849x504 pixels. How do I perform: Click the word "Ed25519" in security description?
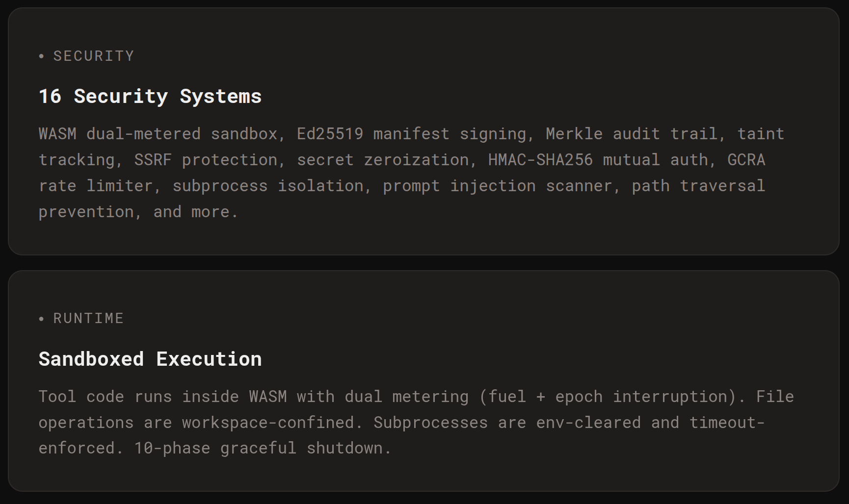330,134
